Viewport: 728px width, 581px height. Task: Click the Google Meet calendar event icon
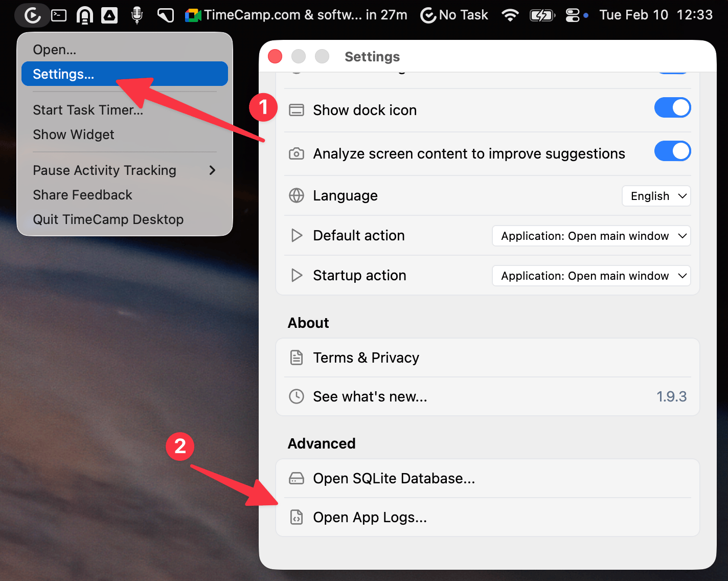tap(192, 15)
